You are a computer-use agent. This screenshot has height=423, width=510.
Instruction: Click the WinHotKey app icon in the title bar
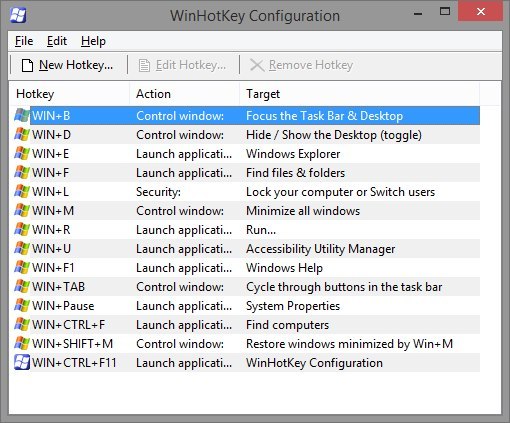pyautogui.click(x=18, y=15)
